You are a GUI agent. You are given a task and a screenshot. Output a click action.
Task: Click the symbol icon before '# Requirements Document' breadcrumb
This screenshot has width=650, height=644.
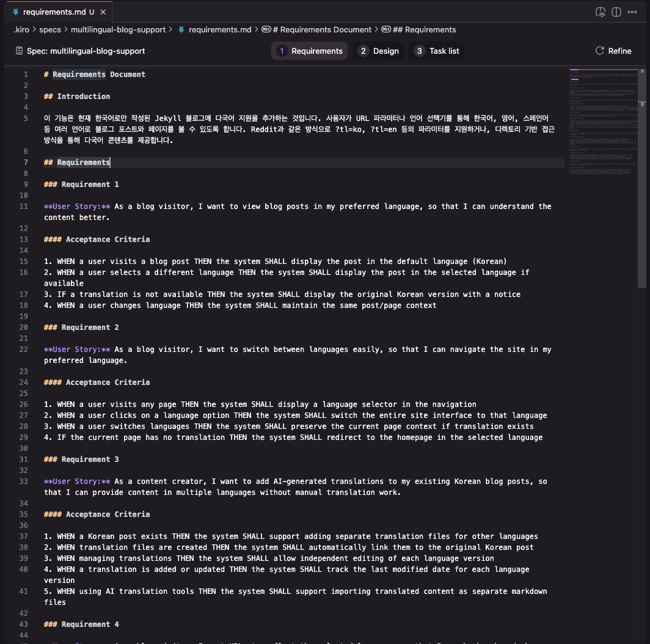(266, 29)
